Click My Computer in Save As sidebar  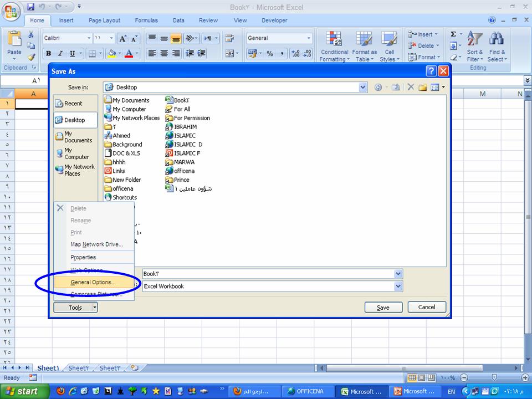(x=75, y=154)
